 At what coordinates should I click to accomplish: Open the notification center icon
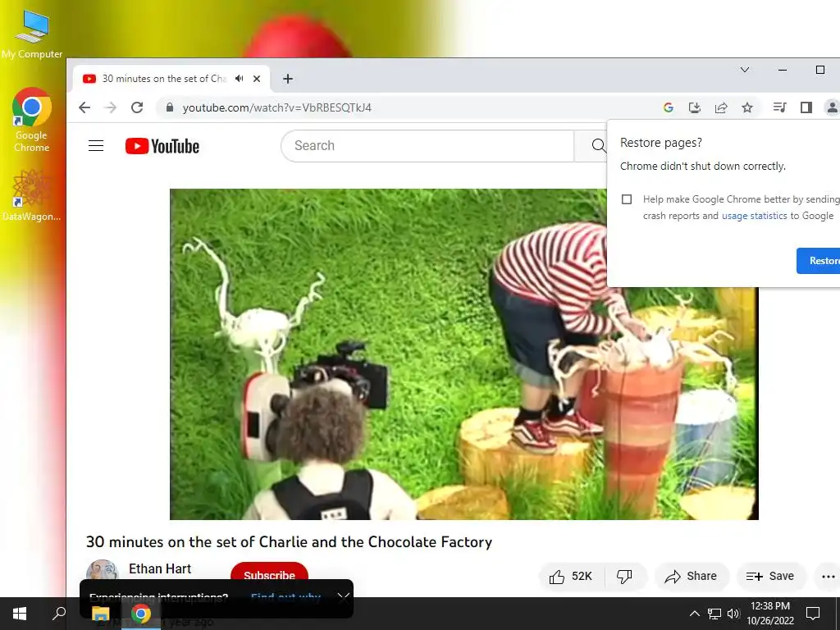pyautogui.click(x=813, y=614)
